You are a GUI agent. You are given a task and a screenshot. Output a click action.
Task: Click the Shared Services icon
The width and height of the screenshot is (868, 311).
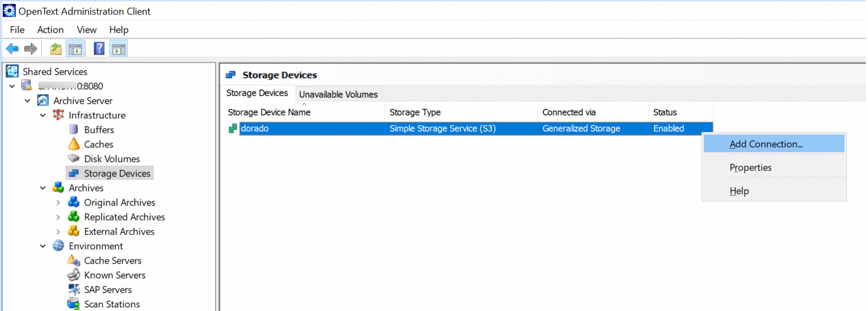coord(12,71)
